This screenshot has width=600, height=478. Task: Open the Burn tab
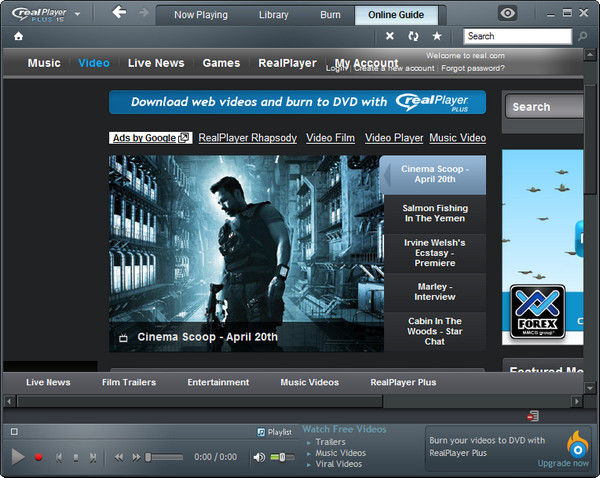click(330, 15)
